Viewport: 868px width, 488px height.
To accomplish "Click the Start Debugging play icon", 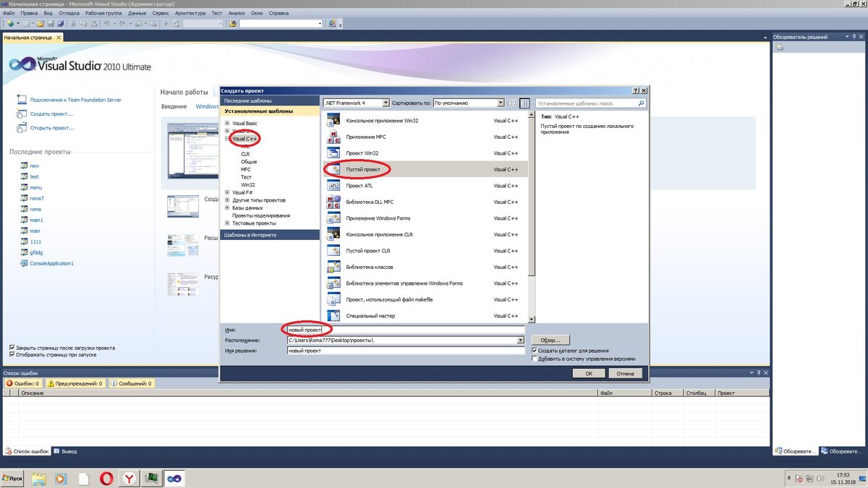I will point(166,24).
